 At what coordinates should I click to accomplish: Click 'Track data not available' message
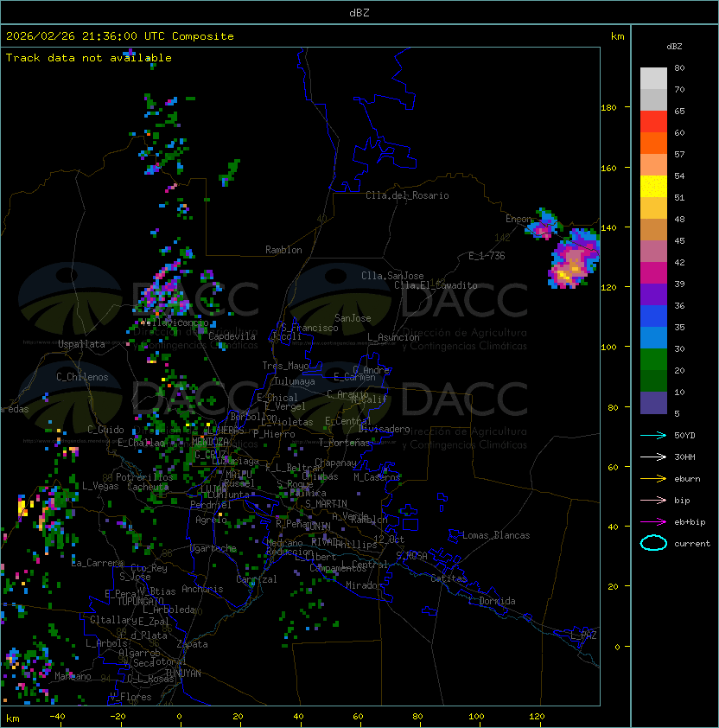click(89, 58)
